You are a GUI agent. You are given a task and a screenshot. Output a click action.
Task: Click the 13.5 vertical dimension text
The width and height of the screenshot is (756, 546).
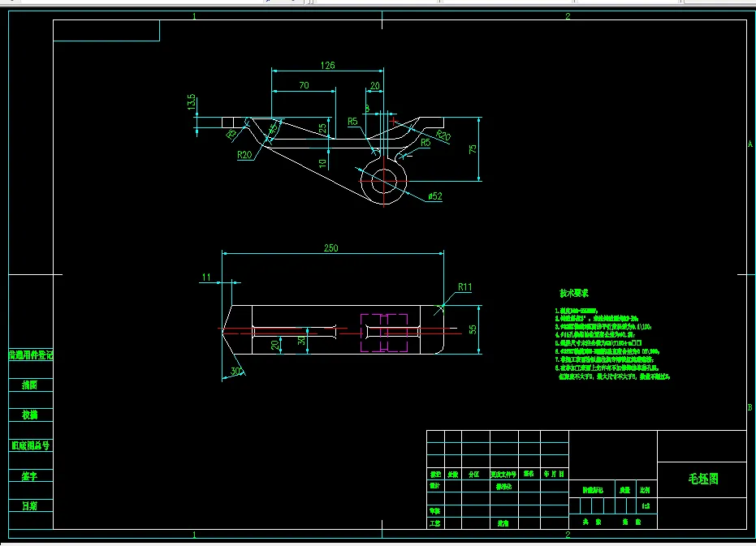tap(192, 102)
